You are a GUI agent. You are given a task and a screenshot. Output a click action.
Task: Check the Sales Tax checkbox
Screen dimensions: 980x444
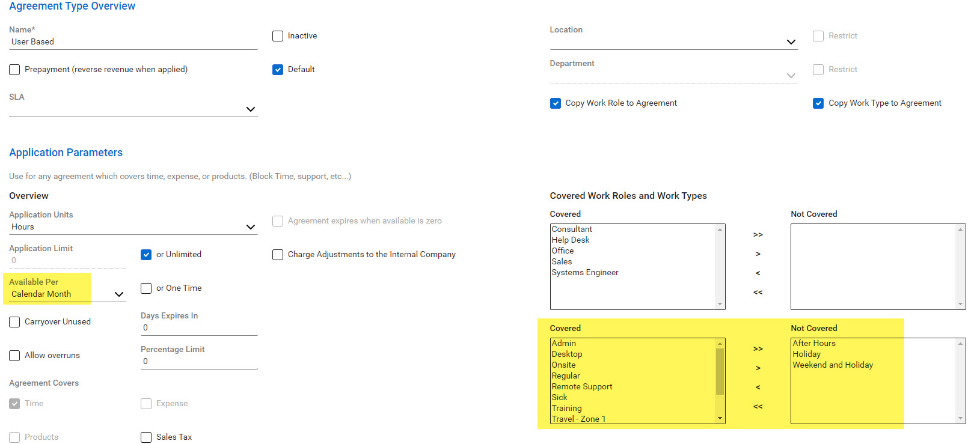[146, 437]
